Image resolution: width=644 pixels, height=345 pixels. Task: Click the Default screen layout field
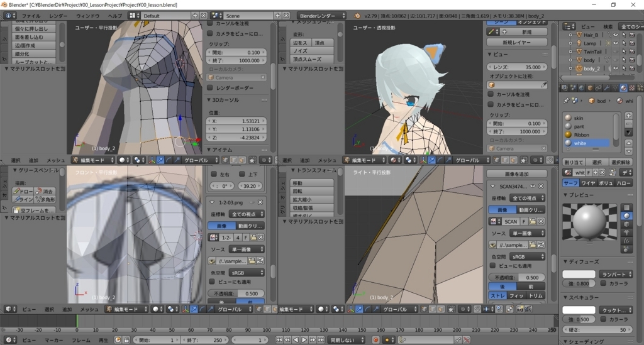(x=166, y=16)
